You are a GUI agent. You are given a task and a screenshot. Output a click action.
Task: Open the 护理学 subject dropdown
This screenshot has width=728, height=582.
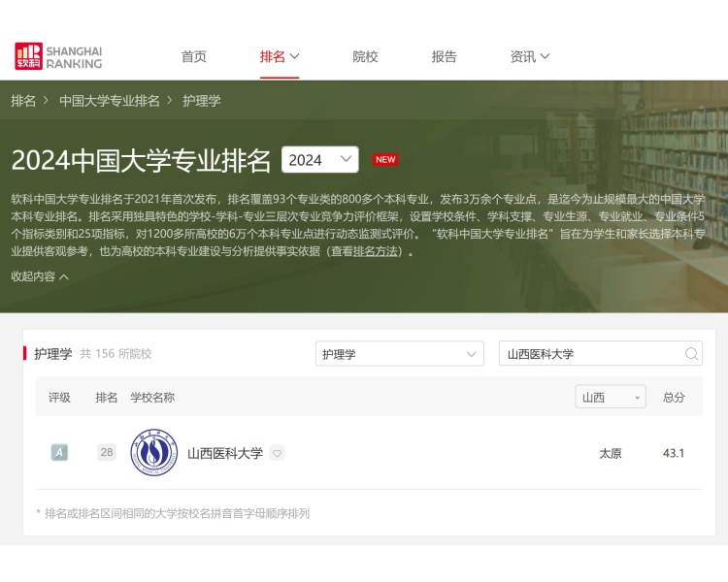(x=400, y=354)
